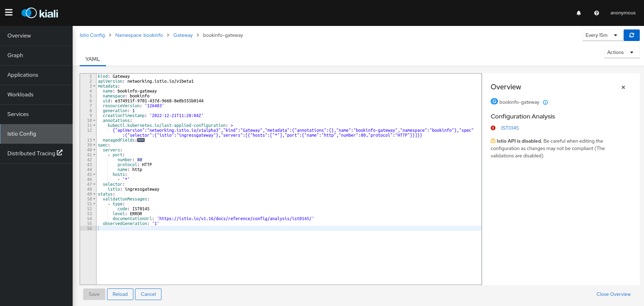Click the Close Overview link
Image resolution: width=644 pixels, height=306 pixels.
point(613,294)
